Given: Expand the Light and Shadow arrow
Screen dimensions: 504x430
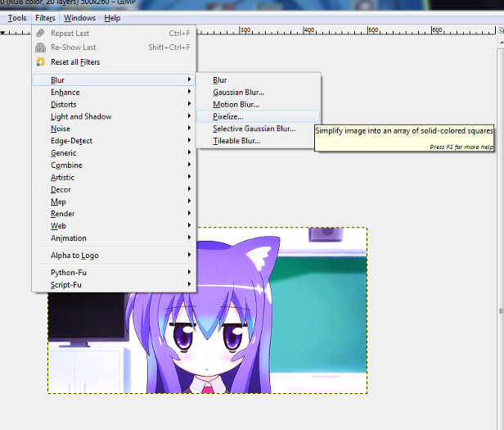Looking at the screenshot, I should point(189,115).
